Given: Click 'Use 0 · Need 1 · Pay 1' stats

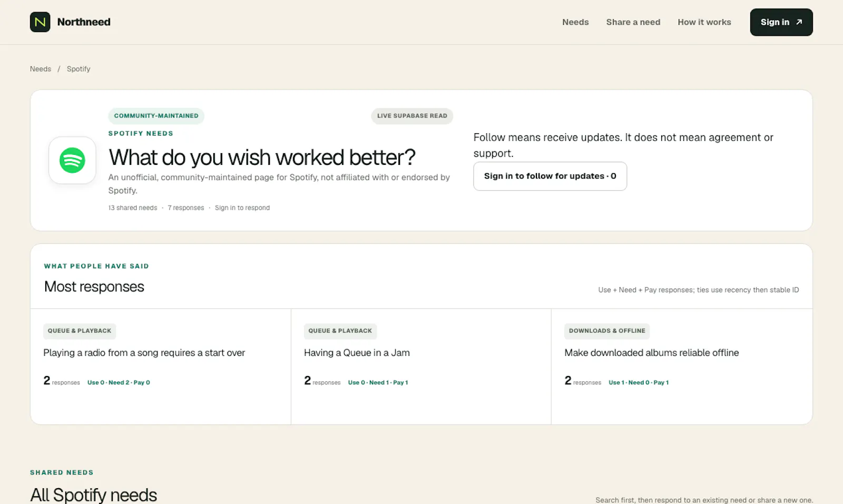Looking at the screenshot, I should [378, 383].
